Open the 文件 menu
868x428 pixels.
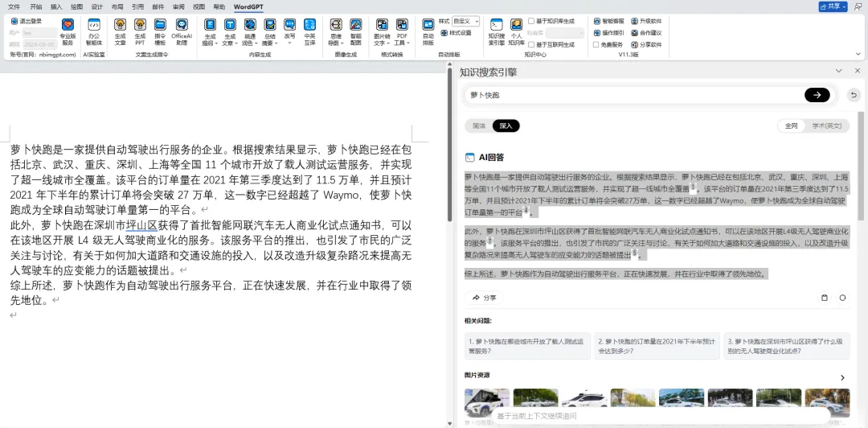pos(14,6)
